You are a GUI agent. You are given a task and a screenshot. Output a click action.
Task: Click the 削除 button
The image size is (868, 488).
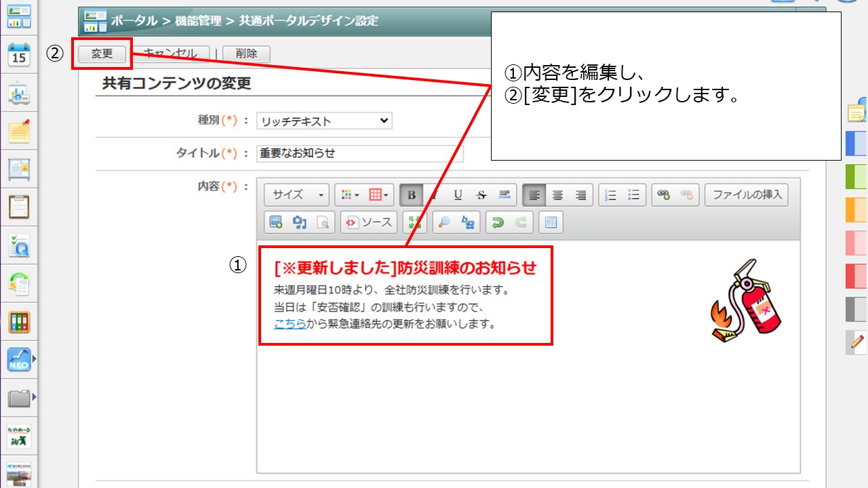coord(245,54)
